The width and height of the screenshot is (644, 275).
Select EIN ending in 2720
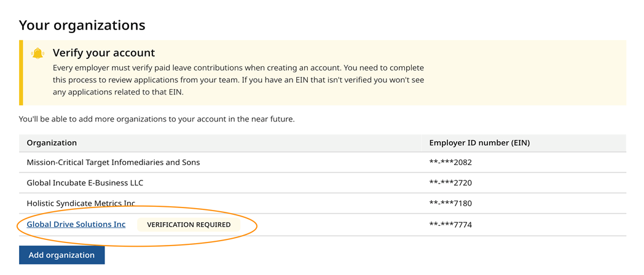[x=450, y=183]
